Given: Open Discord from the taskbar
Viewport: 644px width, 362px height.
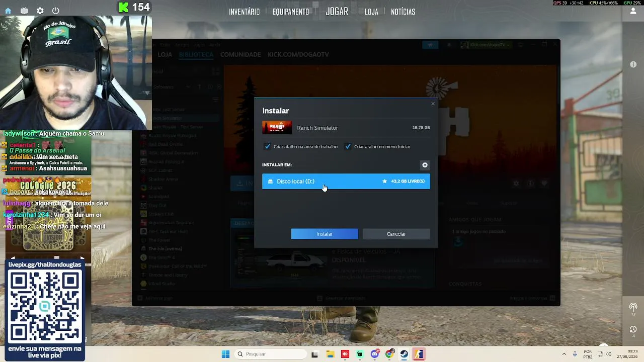Looking at the screenshot, I should click(x=375, y=354).
